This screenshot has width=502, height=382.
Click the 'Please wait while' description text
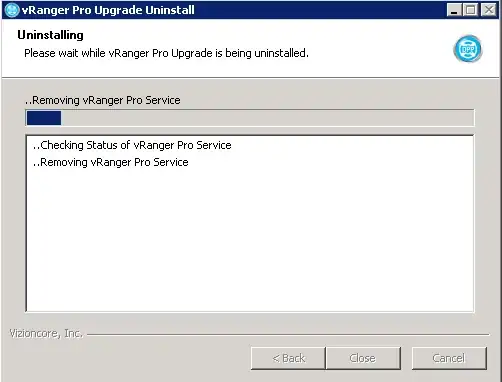coord(166,53)
